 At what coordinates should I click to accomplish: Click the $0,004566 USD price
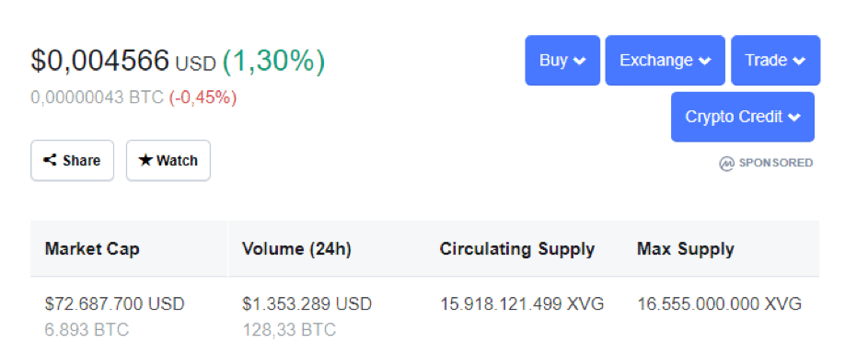tap(123, 61)
